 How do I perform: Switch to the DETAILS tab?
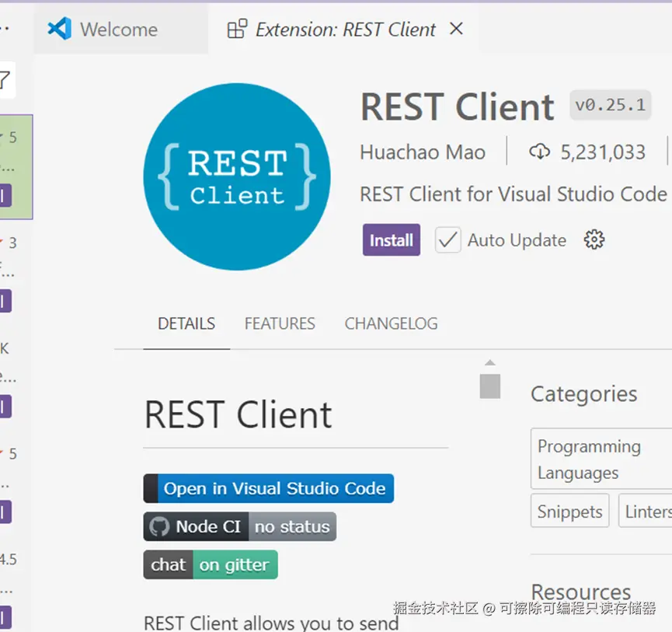(186, 323)
